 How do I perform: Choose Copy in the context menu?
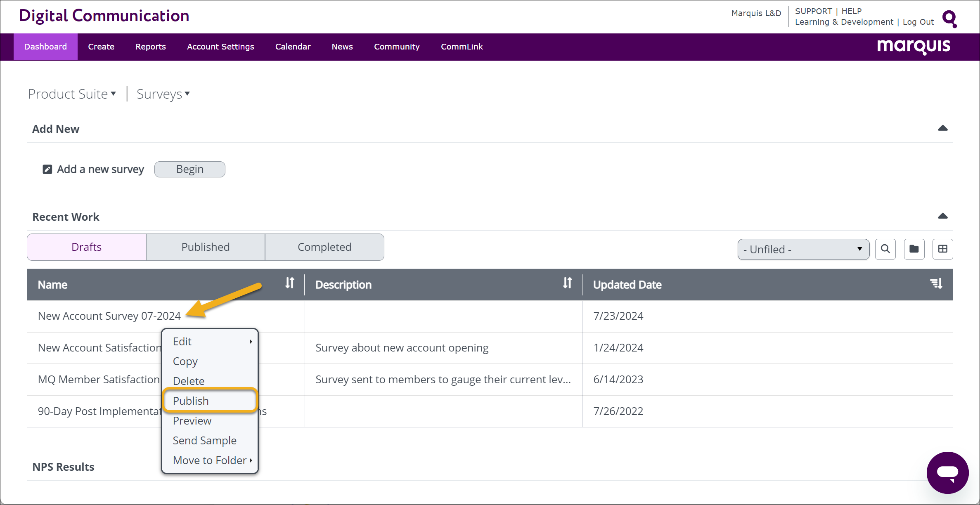pos(185,361)
